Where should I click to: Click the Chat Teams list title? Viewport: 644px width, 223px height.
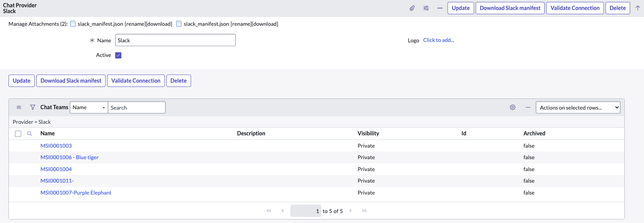[54, 107]
